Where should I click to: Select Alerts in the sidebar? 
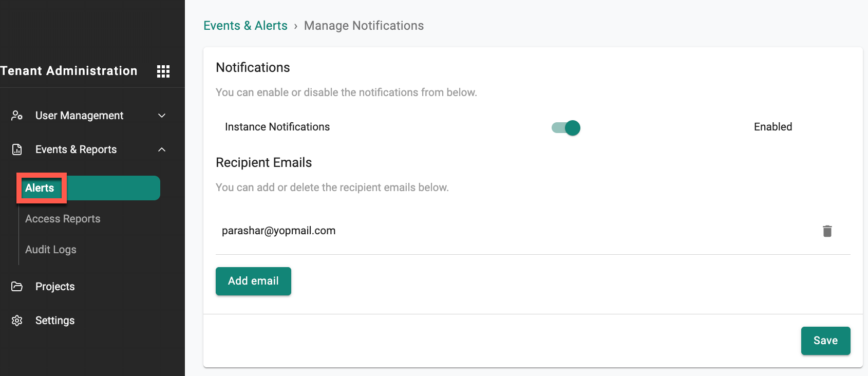[40, 188]
